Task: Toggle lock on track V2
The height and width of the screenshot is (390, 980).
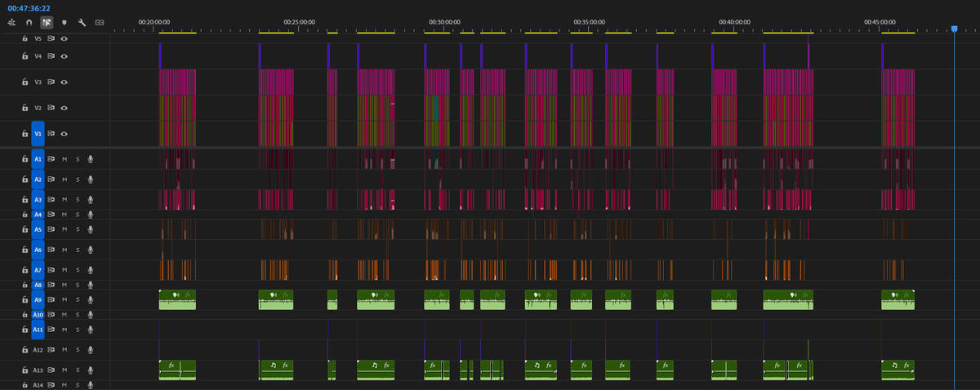Action: point(24,108)
